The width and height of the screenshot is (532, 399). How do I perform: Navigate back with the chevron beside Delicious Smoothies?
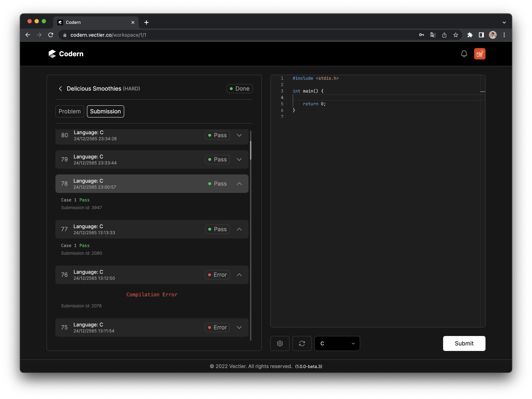click(60, 89)
